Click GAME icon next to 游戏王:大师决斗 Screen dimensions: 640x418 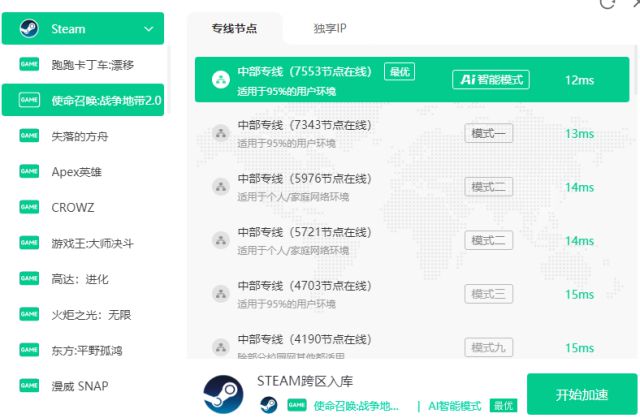[29, 242]
